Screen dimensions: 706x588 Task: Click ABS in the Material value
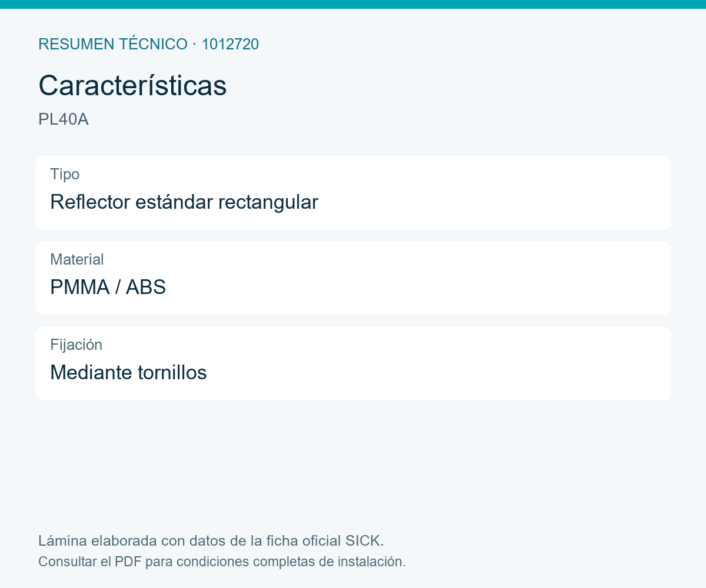click(146, 287)
